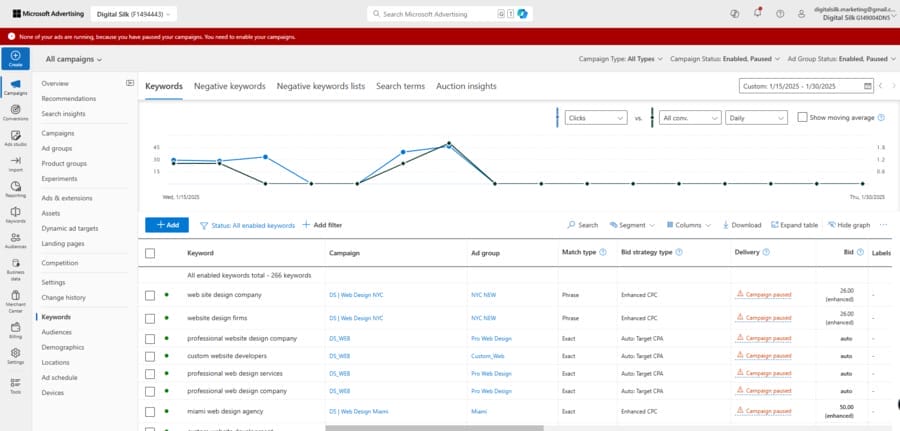Image resolution: width=900 pixels, height=431 pixels.
Task: Check 'custom website developers' row checkbox
Action: pyautogui.click(x=150, y=356)
